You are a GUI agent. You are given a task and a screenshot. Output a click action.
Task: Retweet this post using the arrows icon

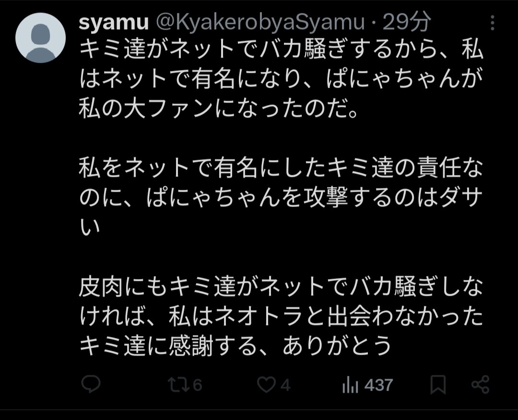tap(178, 385)
